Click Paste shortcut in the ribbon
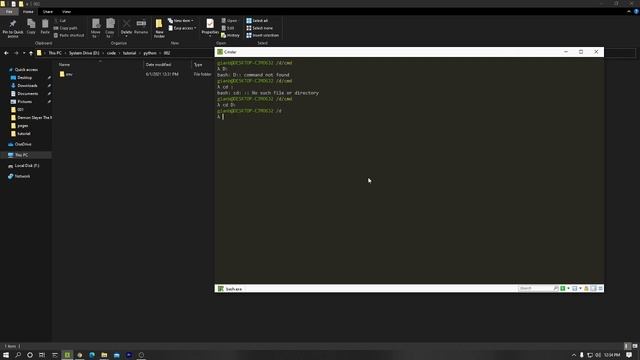 click(x=69, y=36)
